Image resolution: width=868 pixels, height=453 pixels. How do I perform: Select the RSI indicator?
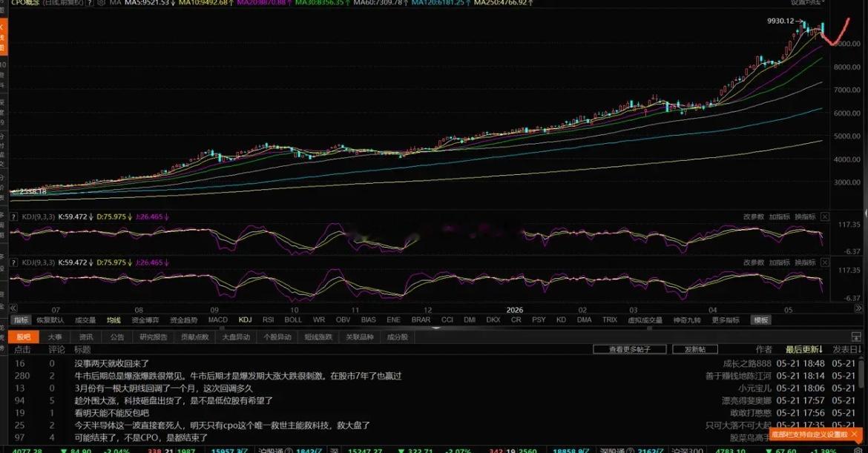(x=269, y=320)
